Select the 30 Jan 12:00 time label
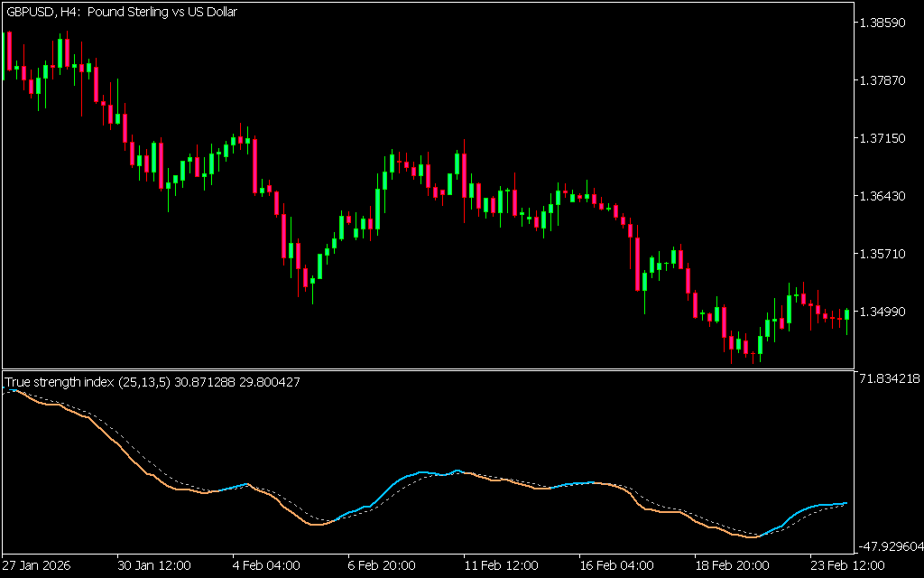This screenshot has height=578, width=924. (x=154, y=565)
